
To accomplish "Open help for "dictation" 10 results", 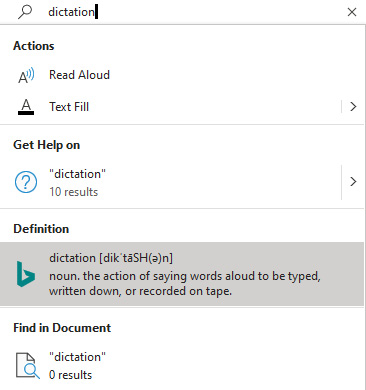I will (x=171, y=182).
